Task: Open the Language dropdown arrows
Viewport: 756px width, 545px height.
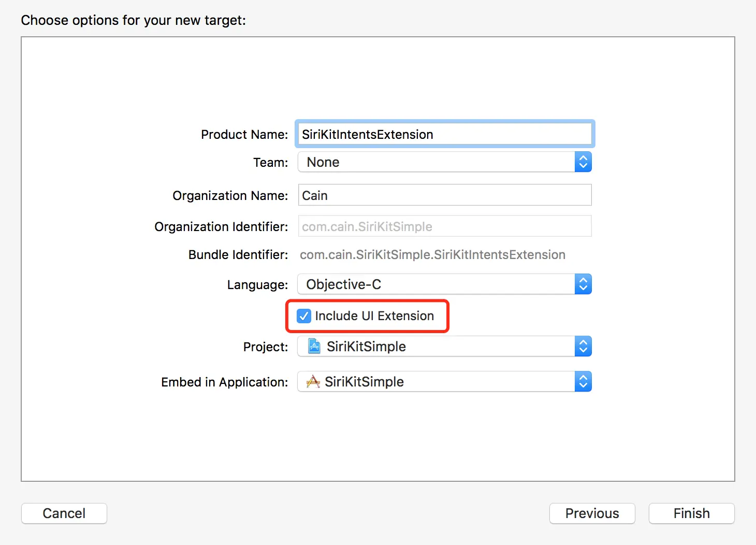Action: (x=583, y=284)
